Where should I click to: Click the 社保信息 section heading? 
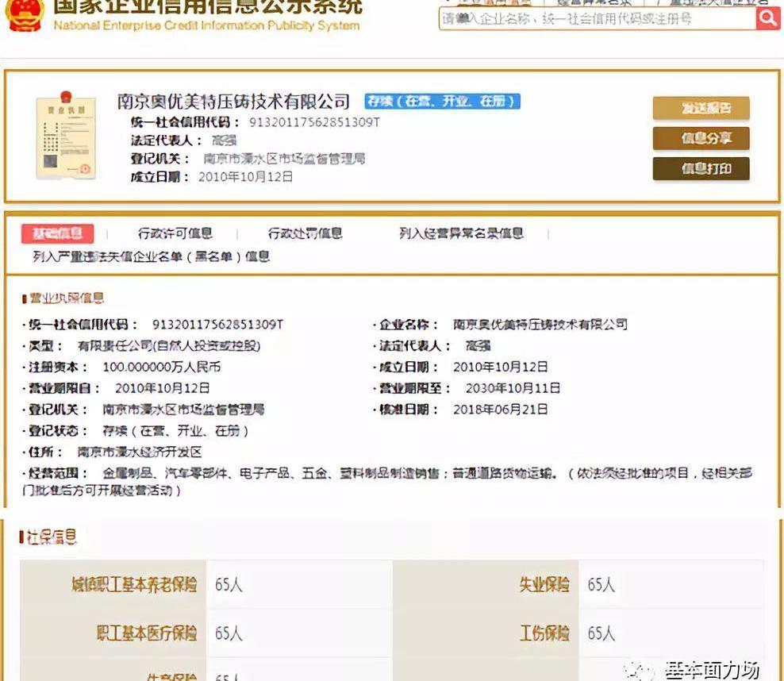pos(48,537)
